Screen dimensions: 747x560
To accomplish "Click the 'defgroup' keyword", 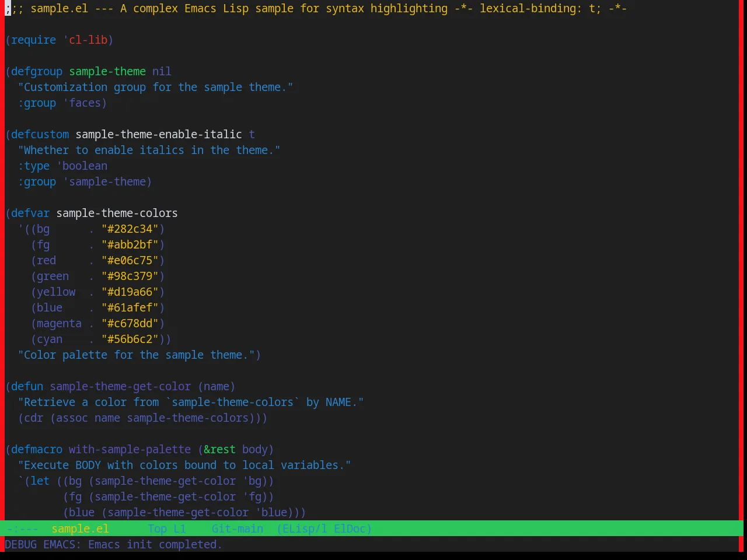I will pyautogui.click(x=37, y=71).
